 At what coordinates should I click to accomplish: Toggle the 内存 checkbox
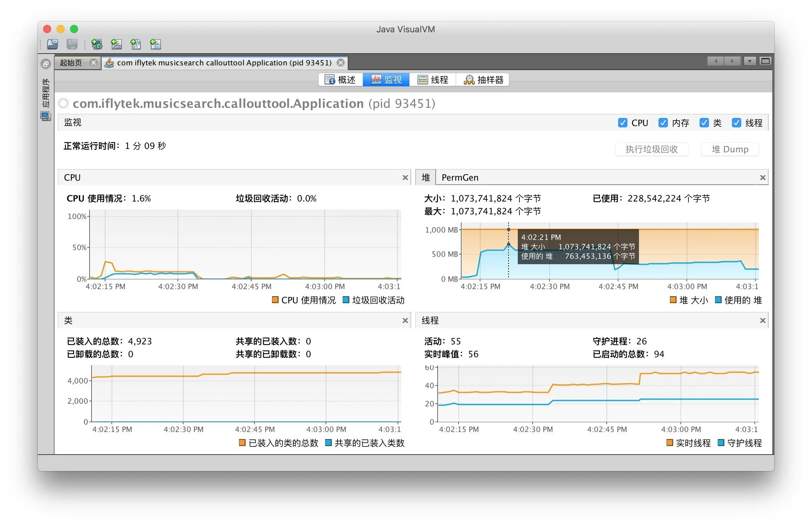663,123
